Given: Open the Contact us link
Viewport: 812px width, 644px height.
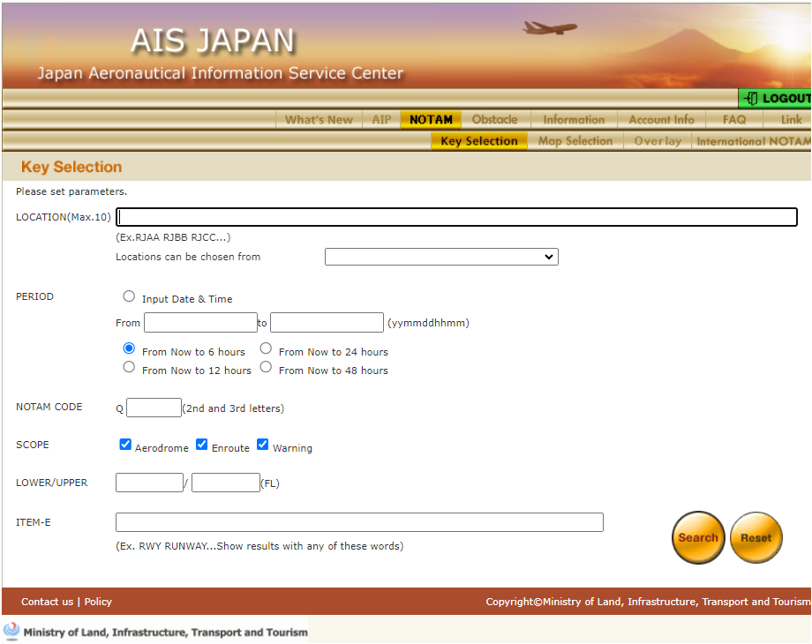Looking at the screenshot, I should point(47,602).
